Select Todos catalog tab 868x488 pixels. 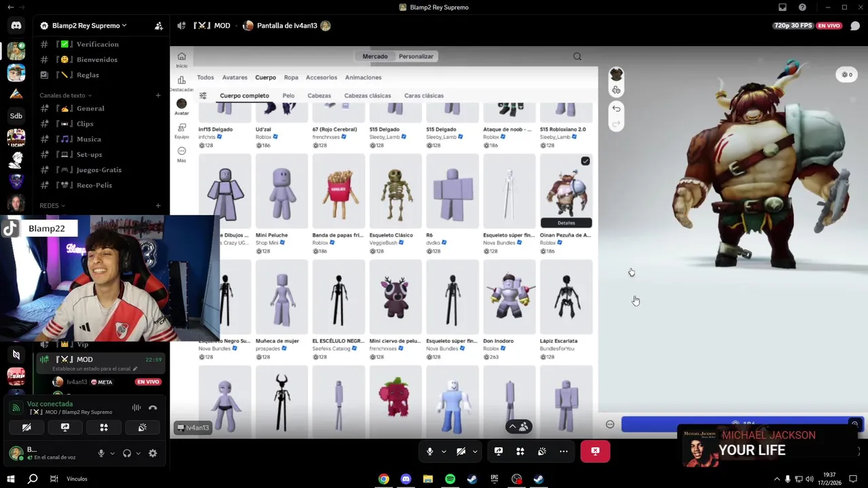point(205,77)
